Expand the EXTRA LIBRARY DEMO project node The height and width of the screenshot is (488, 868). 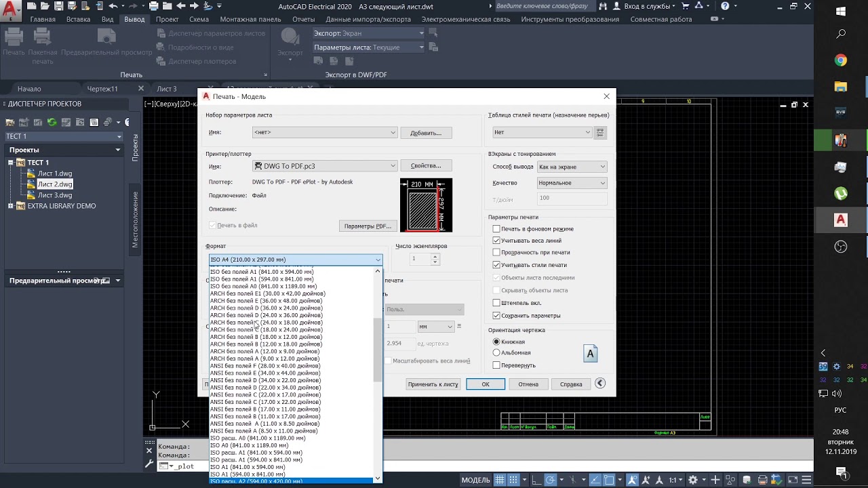[11, 206]
